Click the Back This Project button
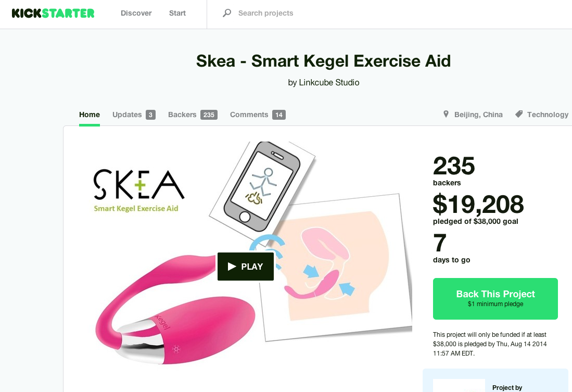The image size is (572, 392). coord(495,299)
